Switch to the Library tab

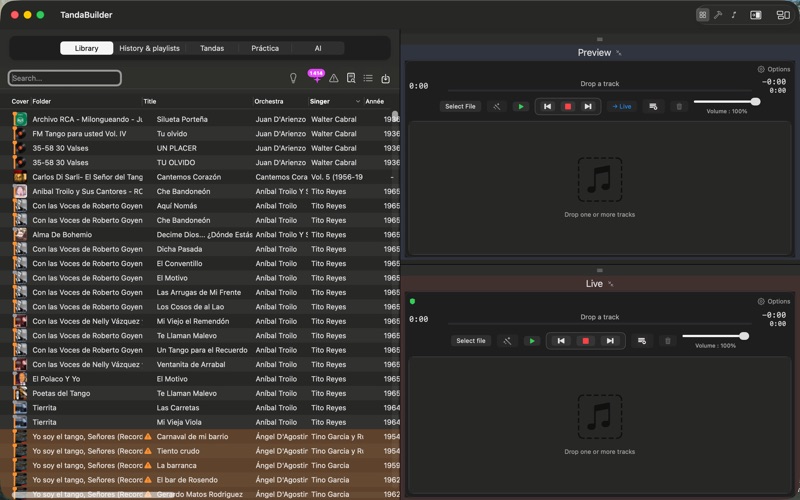pos(87,48)
